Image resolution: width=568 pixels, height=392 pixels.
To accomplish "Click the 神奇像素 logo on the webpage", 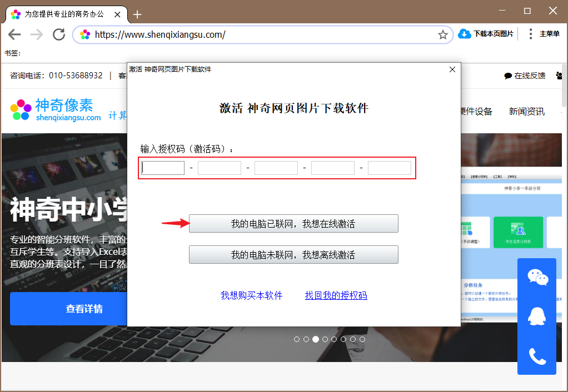I will tap(56, 110).
